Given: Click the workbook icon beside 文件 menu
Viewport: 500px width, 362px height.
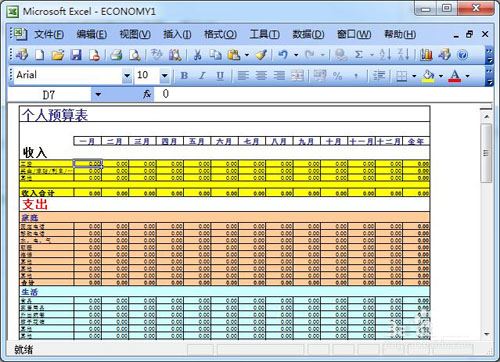Looking at the screenshot, I should [20, 34].
